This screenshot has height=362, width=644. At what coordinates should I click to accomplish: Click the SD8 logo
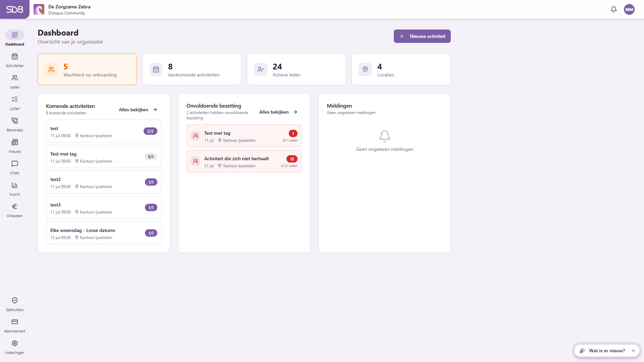pos(15,9)
